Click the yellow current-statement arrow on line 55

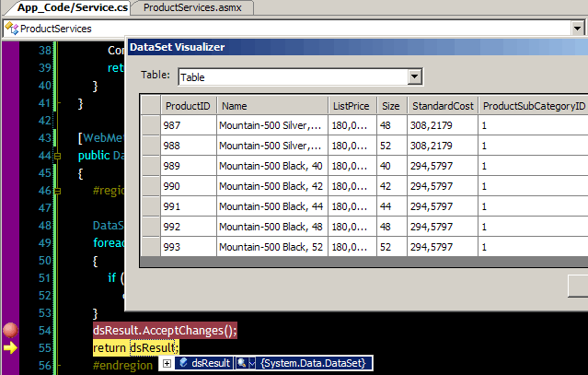11,348
